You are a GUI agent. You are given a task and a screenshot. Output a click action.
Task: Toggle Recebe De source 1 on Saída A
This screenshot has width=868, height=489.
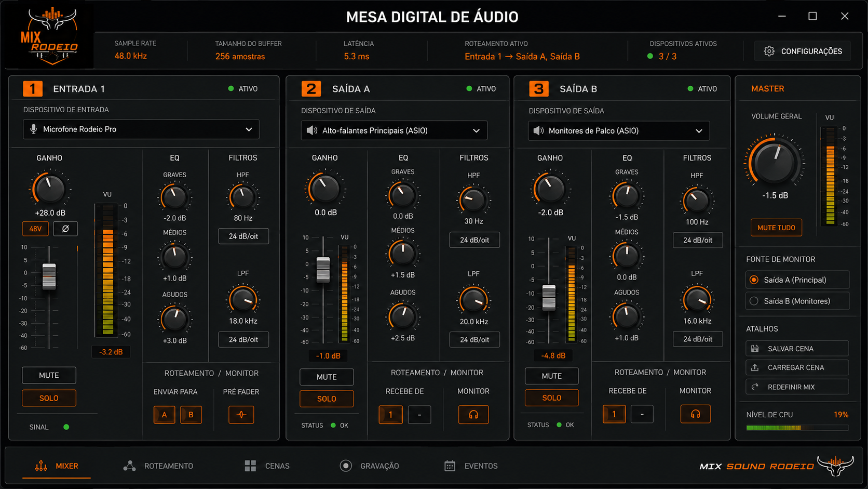coord(390,415)
